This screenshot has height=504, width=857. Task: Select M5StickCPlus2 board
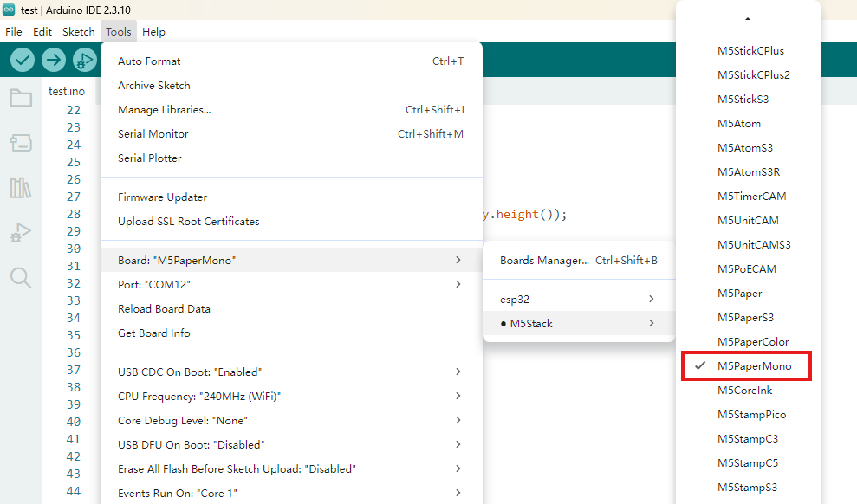748,74
